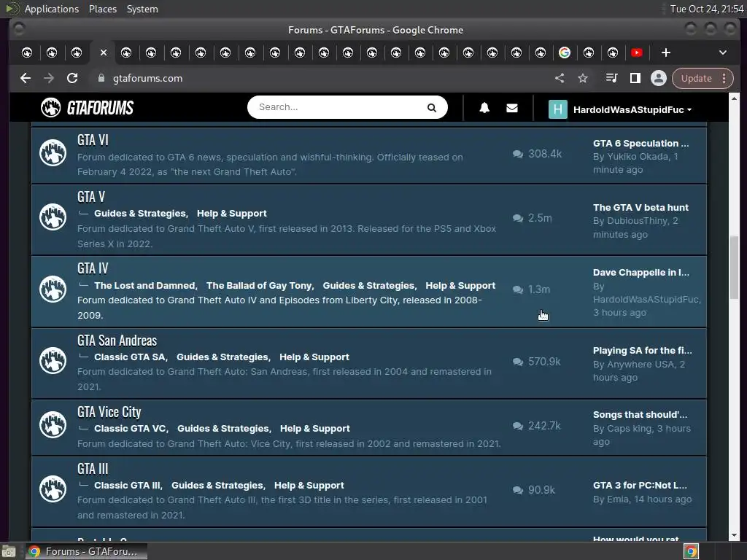Open latest post The GTA V beta hunt
The height and width of the screenshot is (560, 747).
pyautogui.click(x=640, y=208)
